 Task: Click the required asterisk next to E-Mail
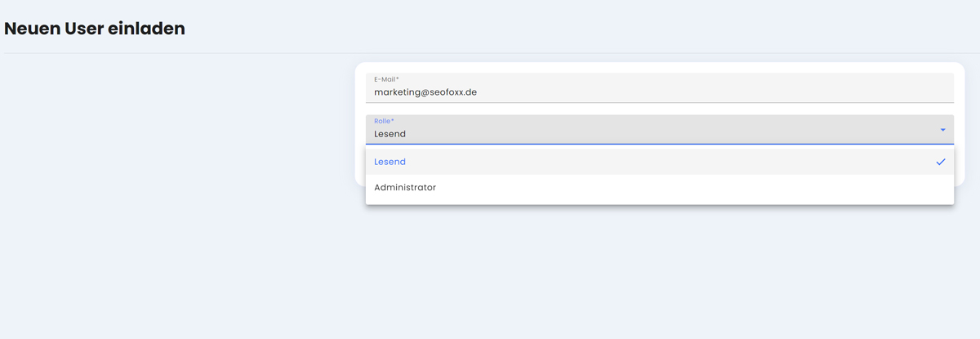tap(398, 79)
